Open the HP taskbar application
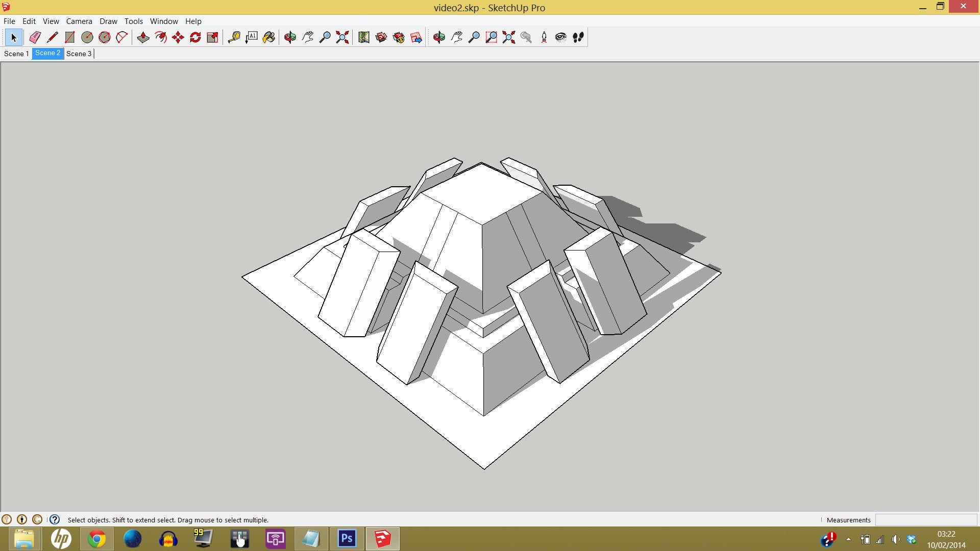The width and height of the screenshot is (980, 551). (61, 539)
